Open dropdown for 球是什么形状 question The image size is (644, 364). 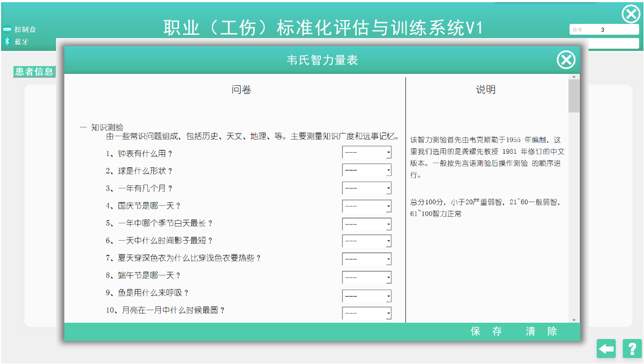(389, 171)
